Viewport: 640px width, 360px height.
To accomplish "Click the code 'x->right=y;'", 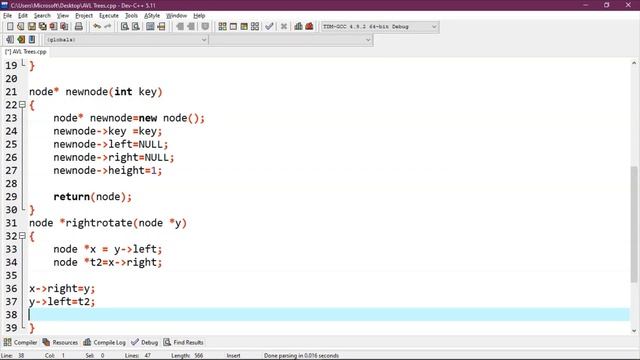I will coord(62,289).
